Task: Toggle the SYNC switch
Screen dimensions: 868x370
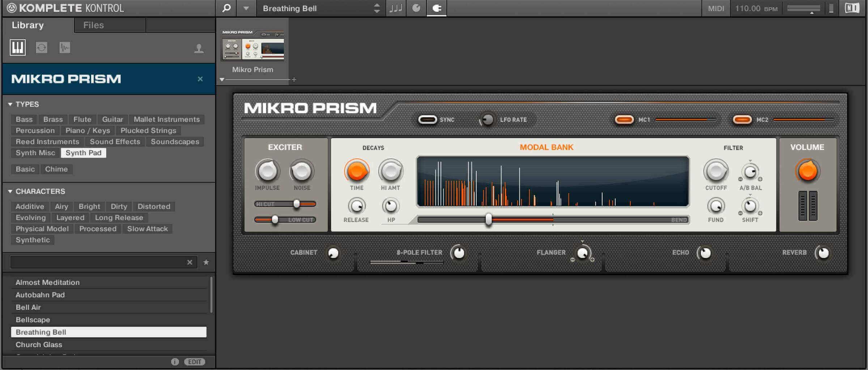Action: pos(427,120)
